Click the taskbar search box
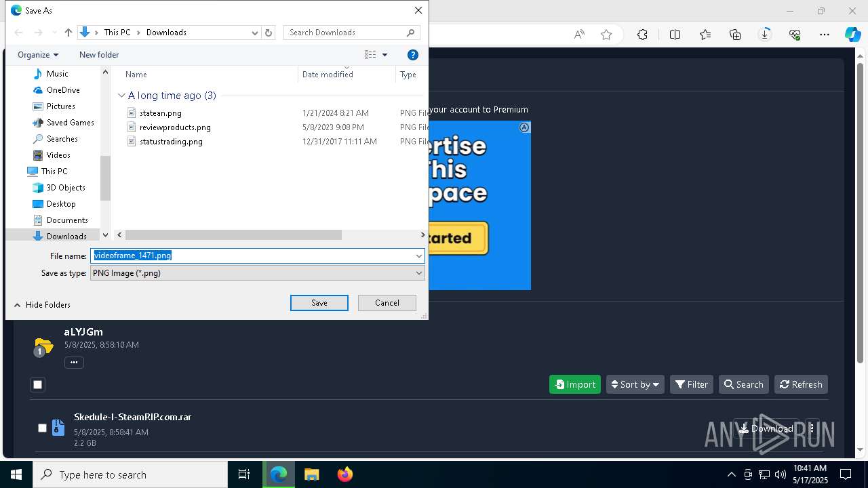 130,474
